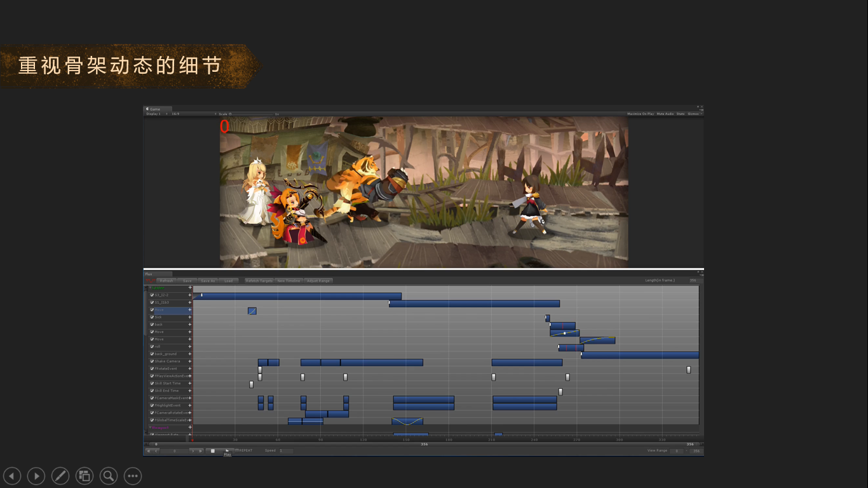Screen dimensions: 868x488
Task: Open more slideshow options
Action: click(x=133, y=475)
